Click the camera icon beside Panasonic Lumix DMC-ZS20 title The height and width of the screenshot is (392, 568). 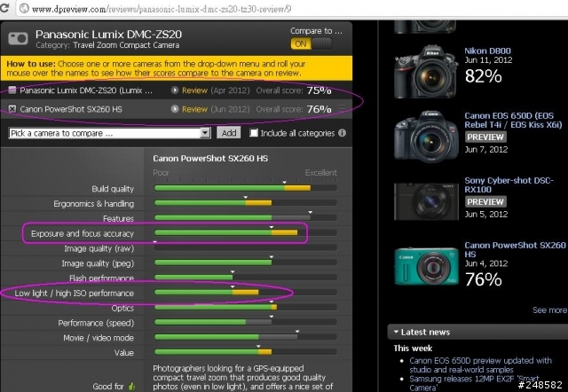point(18,39)
